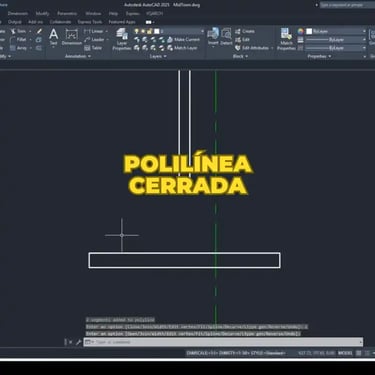Click the erase pencil icon beside Trim

click(x=39, y=31)
